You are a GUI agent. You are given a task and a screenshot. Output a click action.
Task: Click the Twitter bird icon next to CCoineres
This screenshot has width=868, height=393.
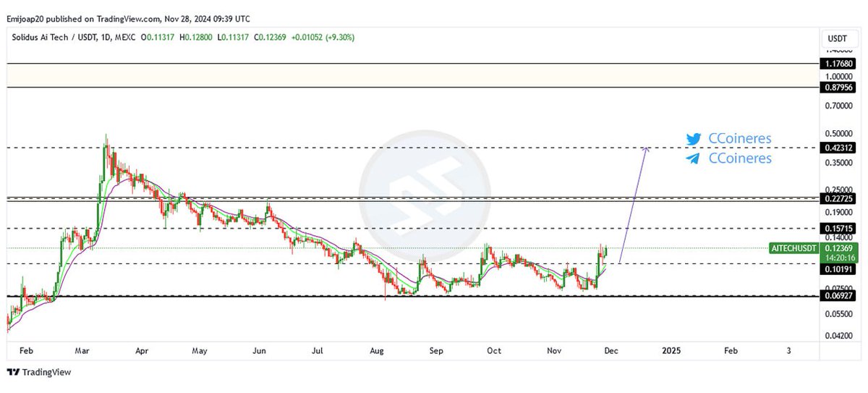(694, 139)
